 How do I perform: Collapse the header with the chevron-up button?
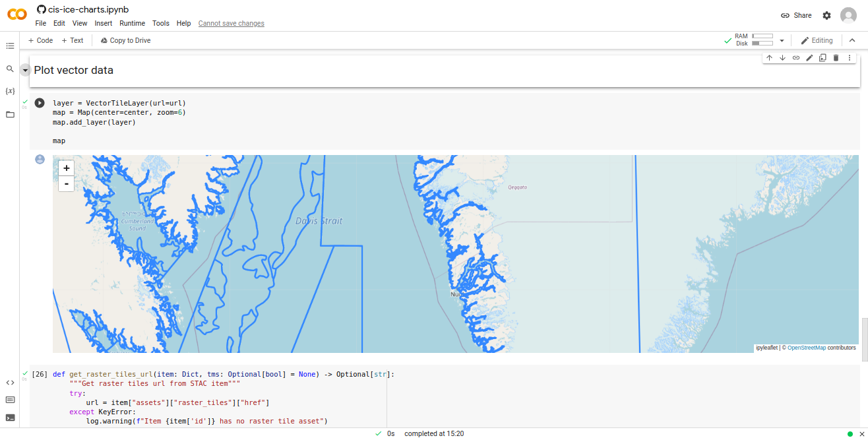click(x=852, y=40)
